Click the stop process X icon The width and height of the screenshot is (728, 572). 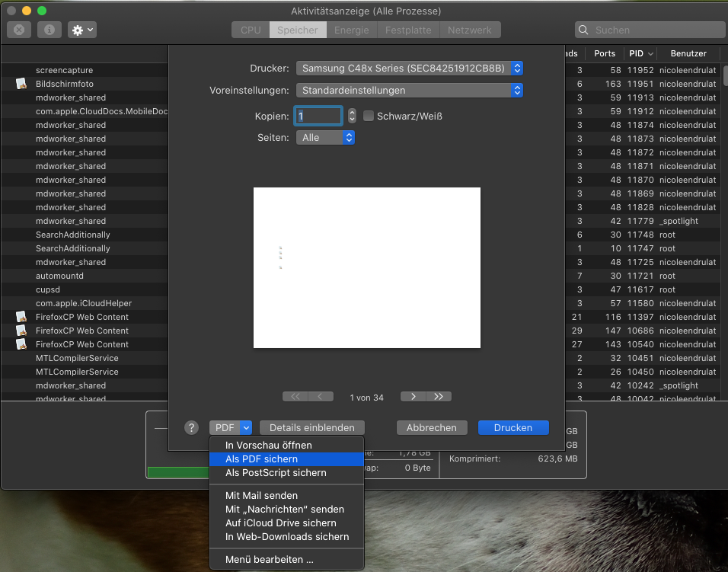pos(19,30)
